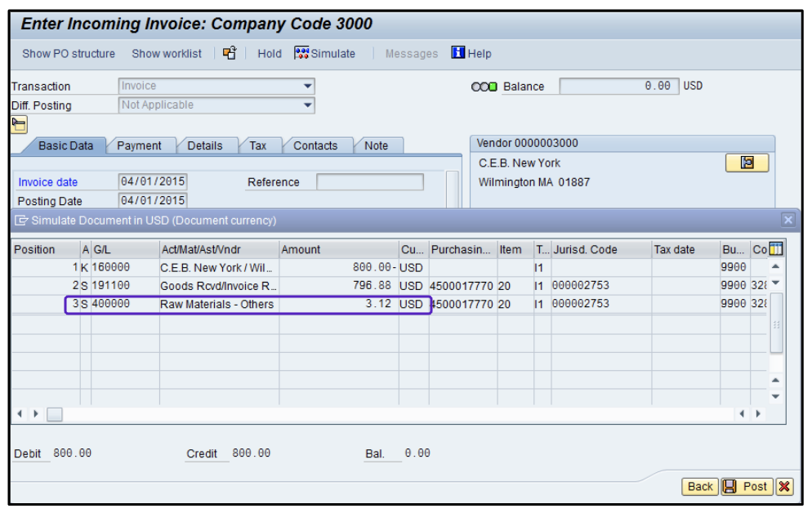The height and width of the screenshot is (513, 812).
Task: Expand the Diff. Posting dropdown
Action: pos(307,105)
